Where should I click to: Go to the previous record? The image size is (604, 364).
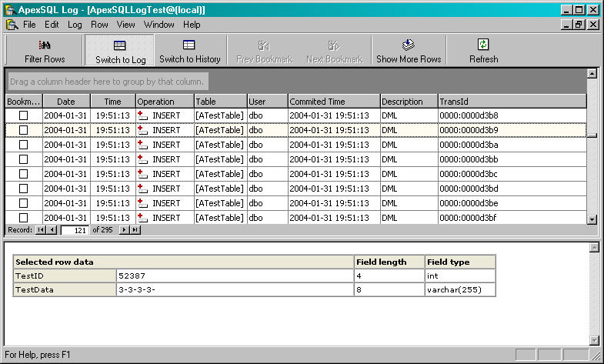[52, 230]
